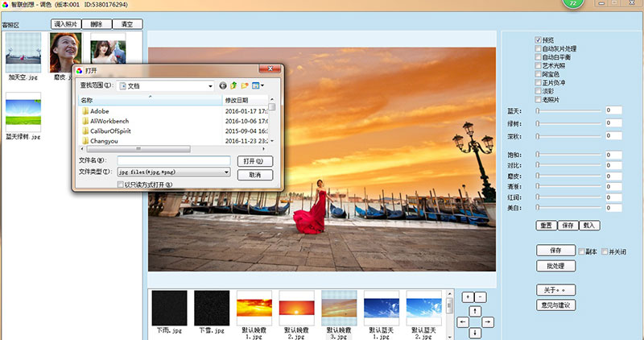644x340 pixels.
Task: Click the 饱和 saturation slider
Action: 569,155
